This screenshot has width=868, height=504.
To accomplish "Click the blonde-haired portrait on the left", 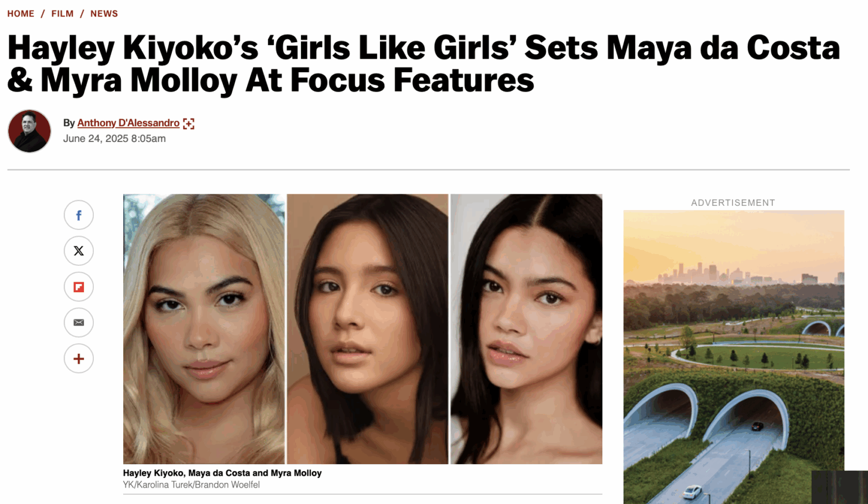I will coord(204,329).
